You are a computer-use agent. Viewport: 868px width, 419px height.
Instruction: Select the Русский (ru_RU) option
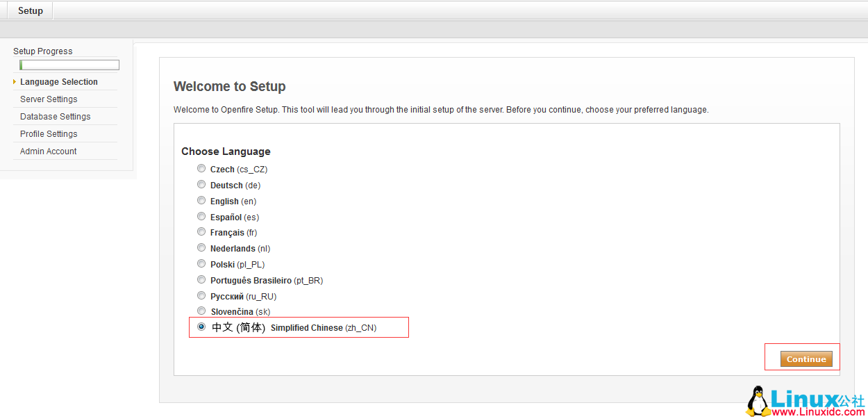[x=201, y=295]
